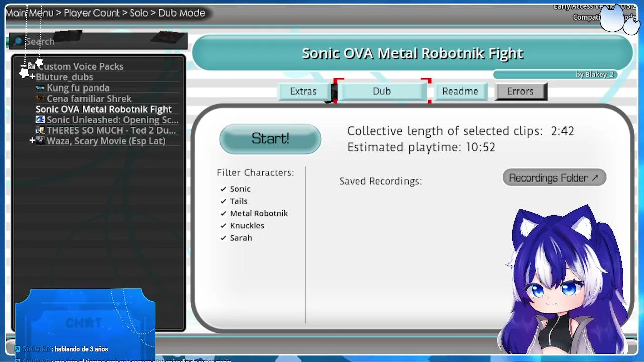The height and width of the screenshot is (362, 644).
Task: Uncheck the Tails character filter
Action: coord(223,201)
